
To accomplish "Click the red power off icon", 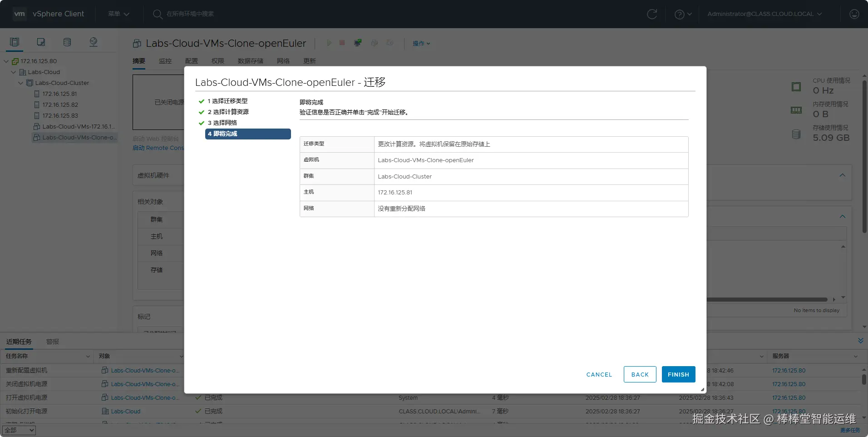I will (x=342, y=43).
